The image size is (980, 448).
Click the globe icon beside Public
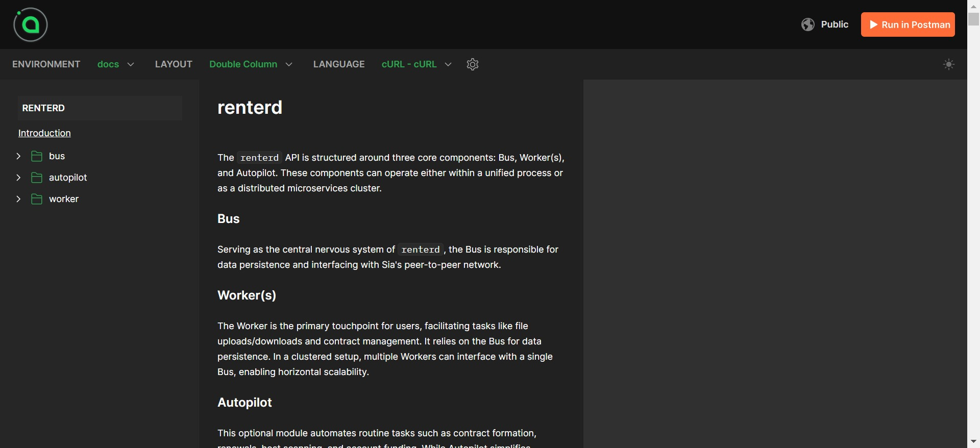pos(808,24)
